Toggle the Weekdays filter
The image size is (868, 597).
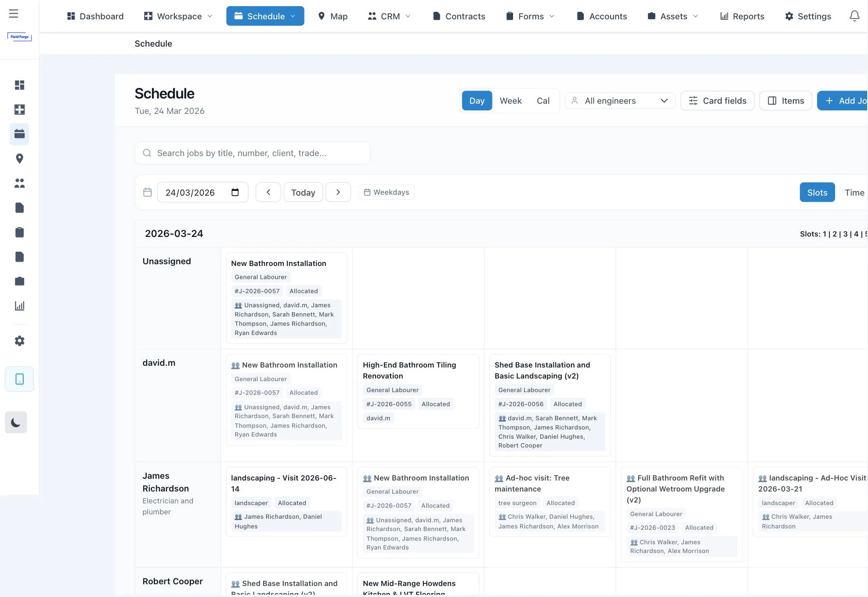(387, 192)
